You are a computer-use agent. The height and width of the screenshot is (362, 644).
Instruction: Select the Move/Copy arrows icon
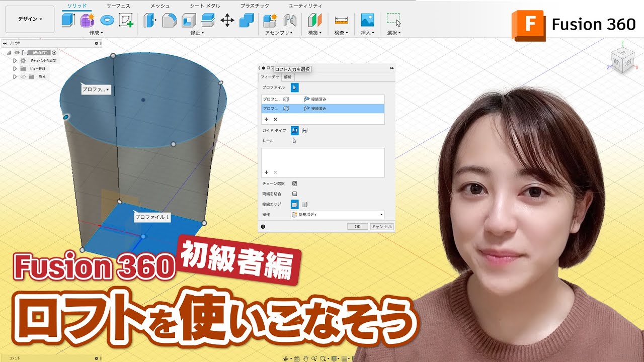pyautogui.click(x=227, y=20)
